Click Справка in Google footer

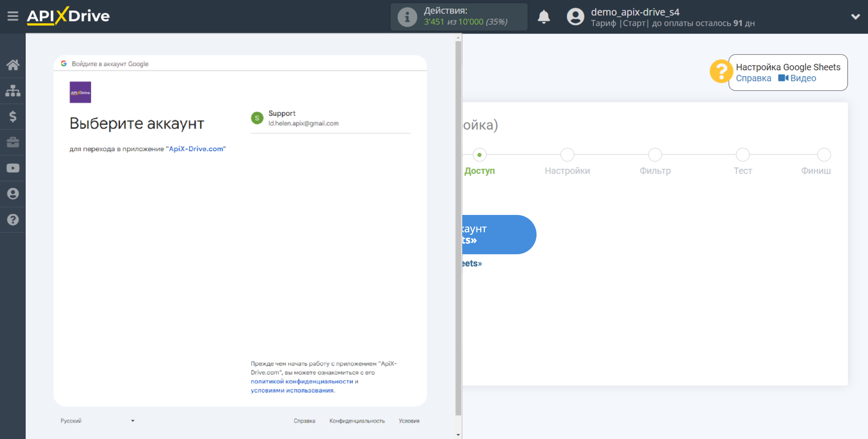(x=304, y=421)
